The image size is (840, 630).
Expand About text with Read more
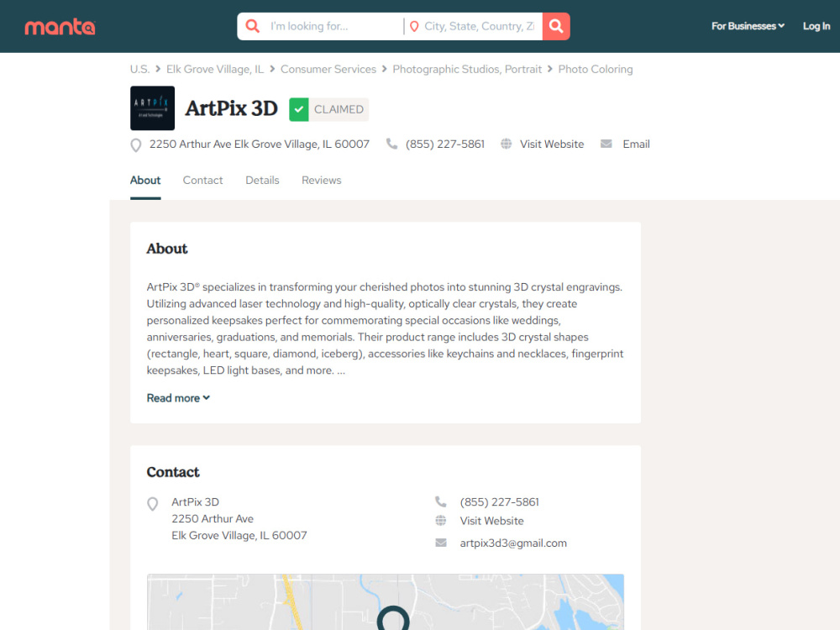[x=178, y=398]
